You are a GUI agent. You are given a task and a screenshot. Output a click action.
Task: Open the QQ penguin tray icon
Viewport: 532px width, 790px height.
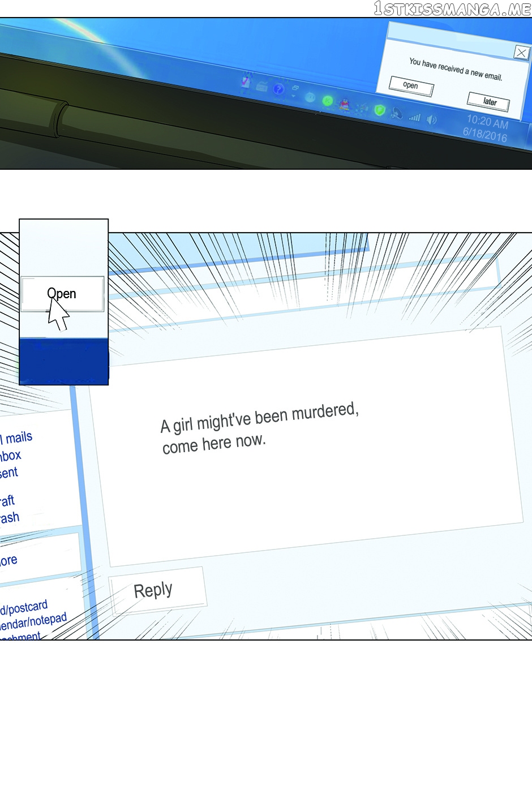(x=344, y=104)
